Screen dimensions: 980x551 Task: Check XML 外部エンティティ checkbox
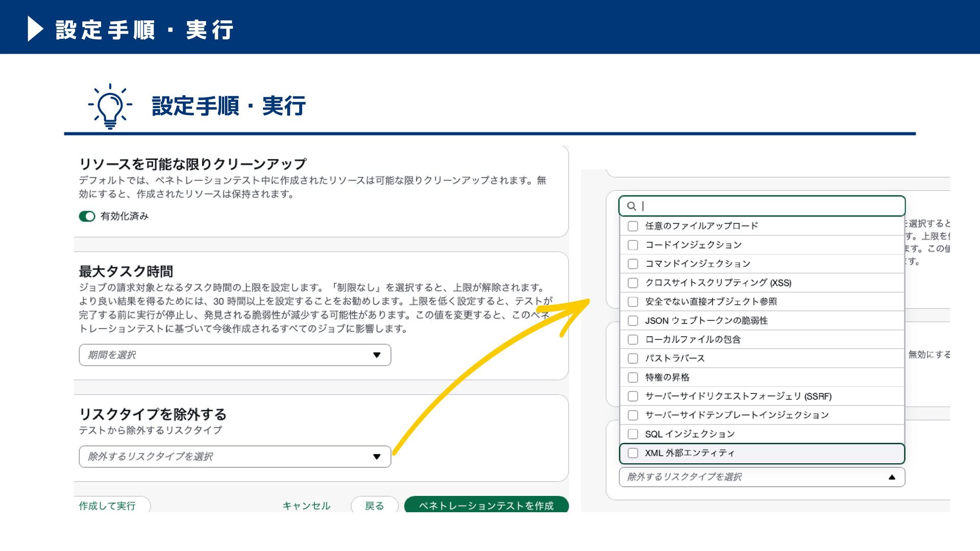click(633, 453)
